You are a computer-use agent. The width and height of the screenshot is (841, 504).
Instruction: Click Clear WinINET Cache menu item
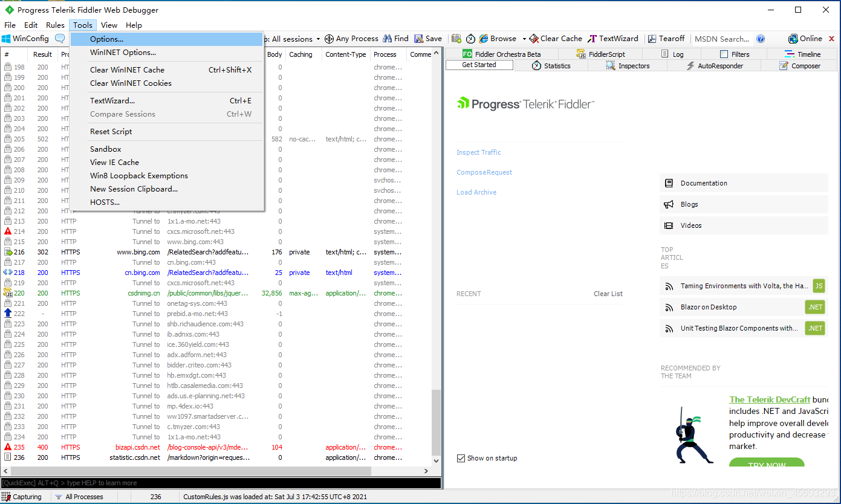pos(167,70)
